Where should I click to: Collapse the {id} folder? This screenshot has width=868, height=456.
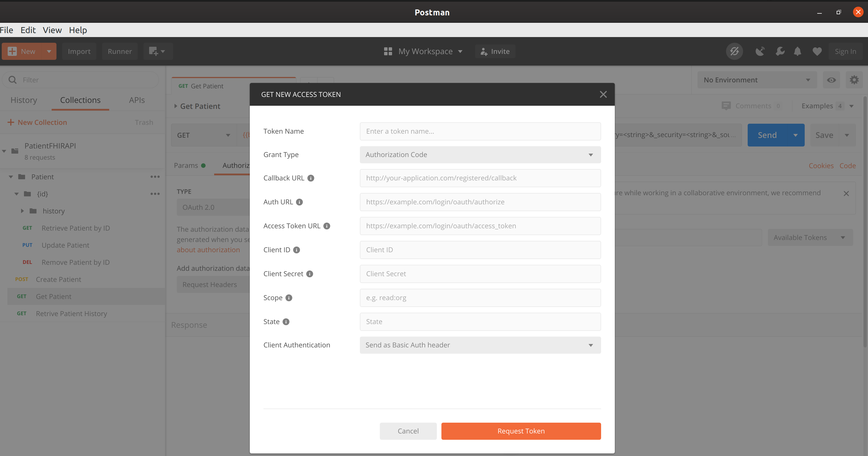[x=17, y=194]
